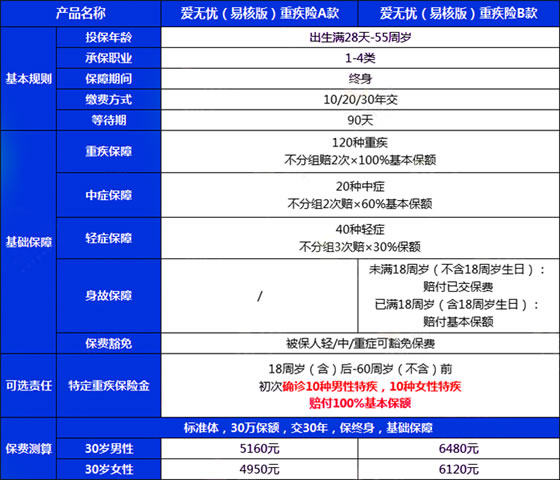Click the 缴费方式 row label
Viewport: 560px width, 480px height.
[x=109, y=99]
